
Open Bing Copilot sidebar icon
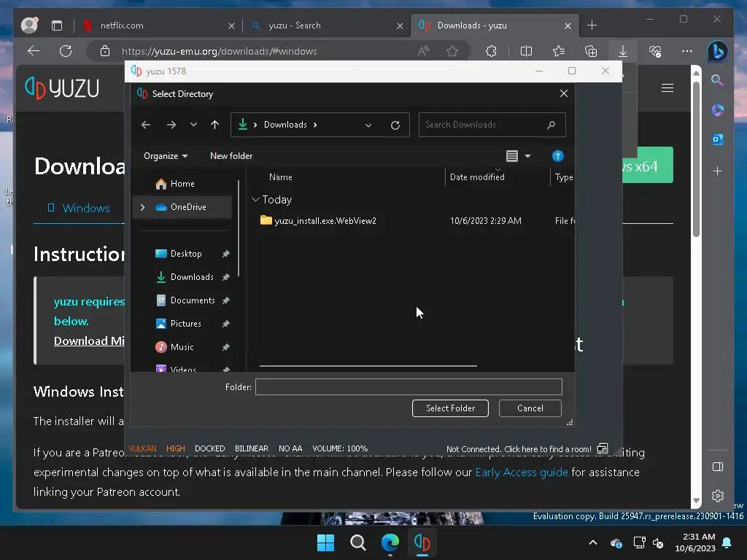718,51
